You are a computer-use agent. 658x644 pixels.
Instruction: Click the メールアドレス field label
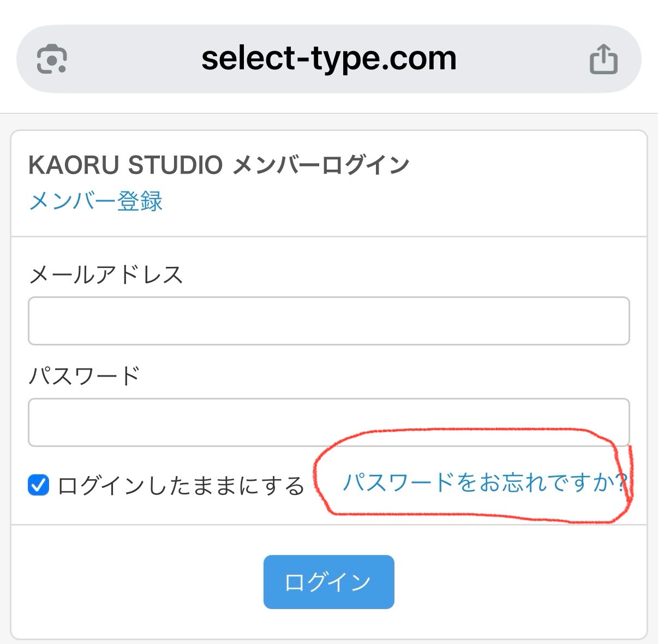(x=106, y=274)
